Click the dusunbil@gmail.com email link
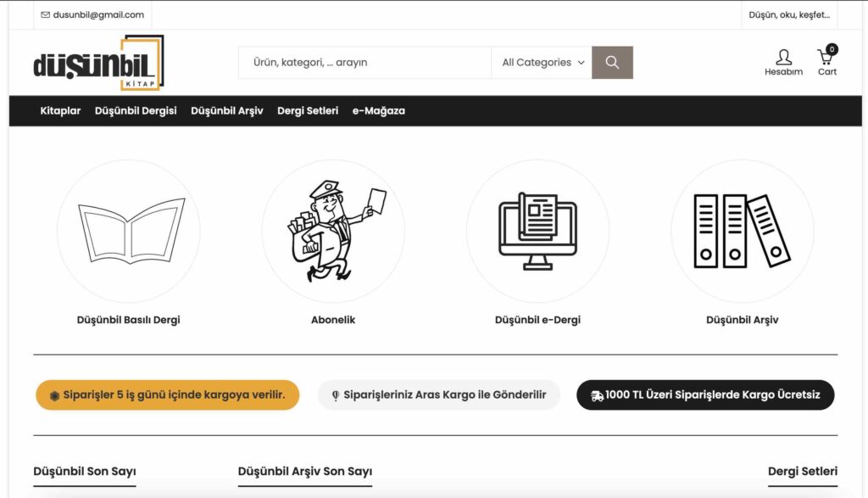 tap(98, 15)
